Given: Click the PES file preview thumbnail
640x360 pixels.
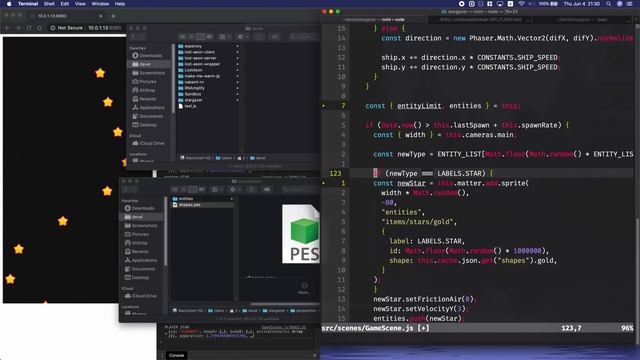Looking at the screenshot, I should click(x=301, y=234).
